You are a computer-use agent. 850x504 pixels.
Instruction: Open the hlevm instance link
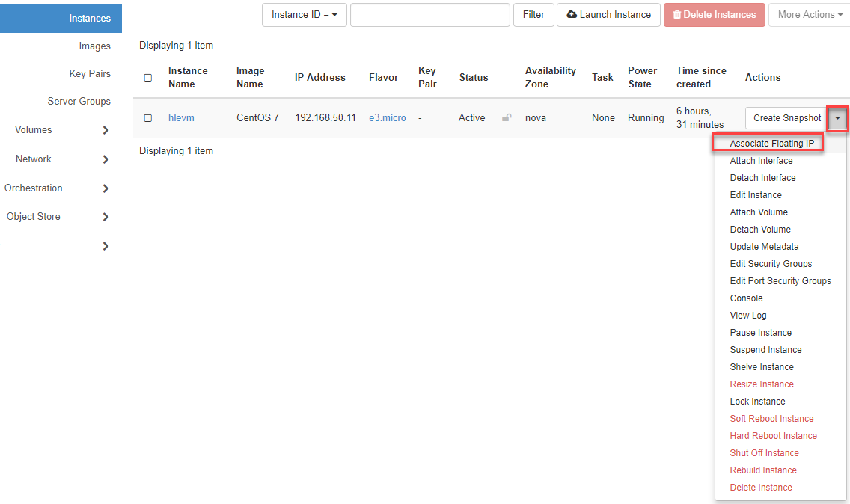point(181,118)
